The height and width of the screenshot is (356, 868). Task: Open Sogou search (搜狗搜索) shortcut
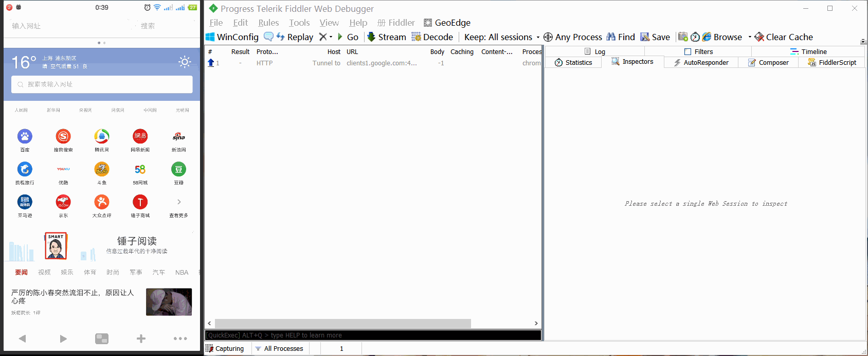[x=63, y=136]
